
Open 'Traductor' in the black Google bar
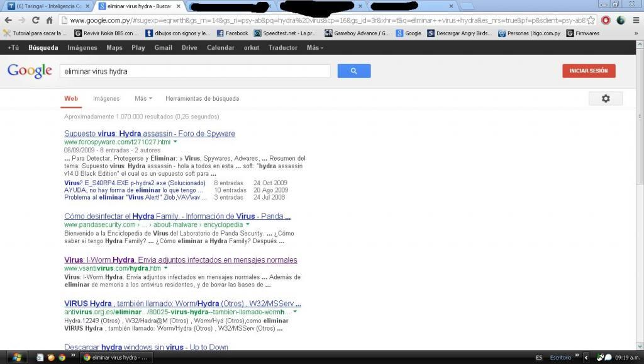[282, 48]
